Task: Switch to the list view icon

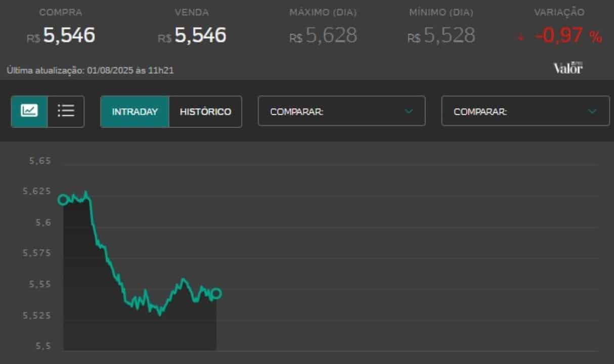Action: [x=66, y=111]
